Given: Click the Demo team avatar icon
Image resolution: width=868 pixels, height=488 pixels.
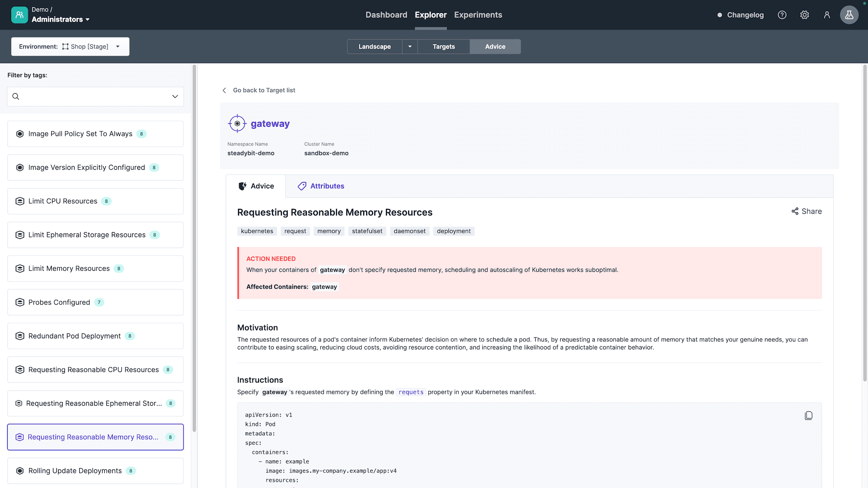Looking at the screenshot, I should (x=19, y=15).
